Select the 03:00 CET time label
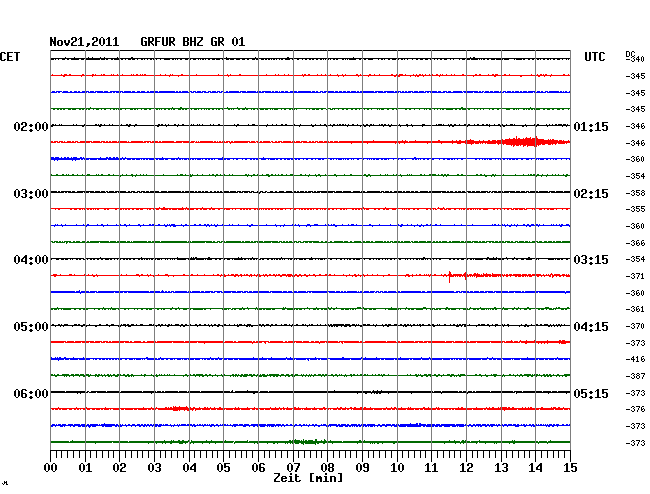Screen dimensions: 650x494 coord(31,194)
